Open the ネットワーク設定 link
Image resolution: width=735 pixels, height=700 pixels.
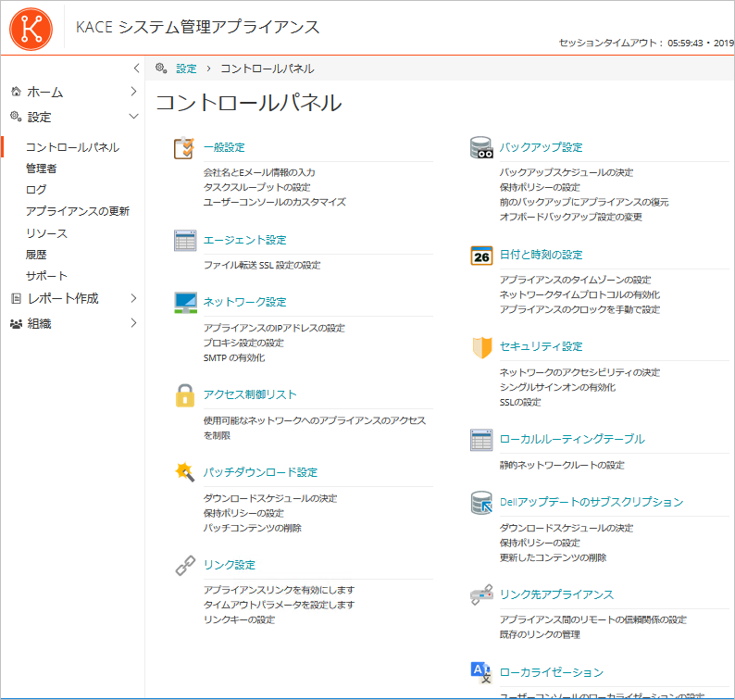tap(244, 302)
